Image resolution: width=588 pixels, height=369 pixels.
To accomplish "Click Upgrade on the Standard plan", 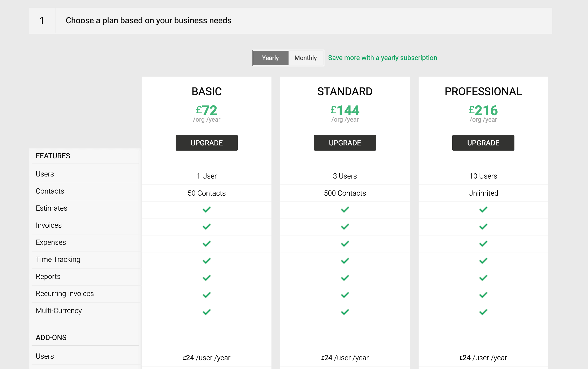I will pos(345,143).
